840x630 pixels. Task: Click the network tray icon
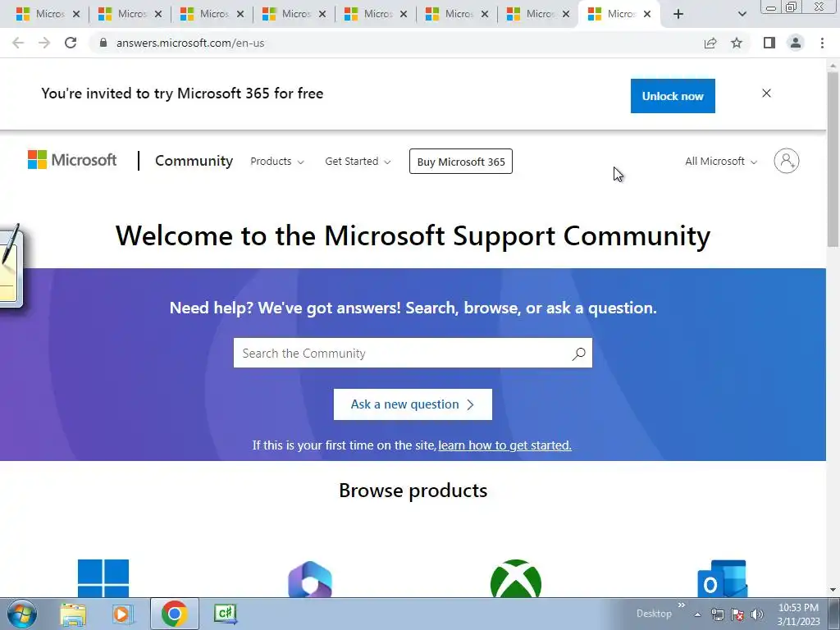[x=717, y=614]
